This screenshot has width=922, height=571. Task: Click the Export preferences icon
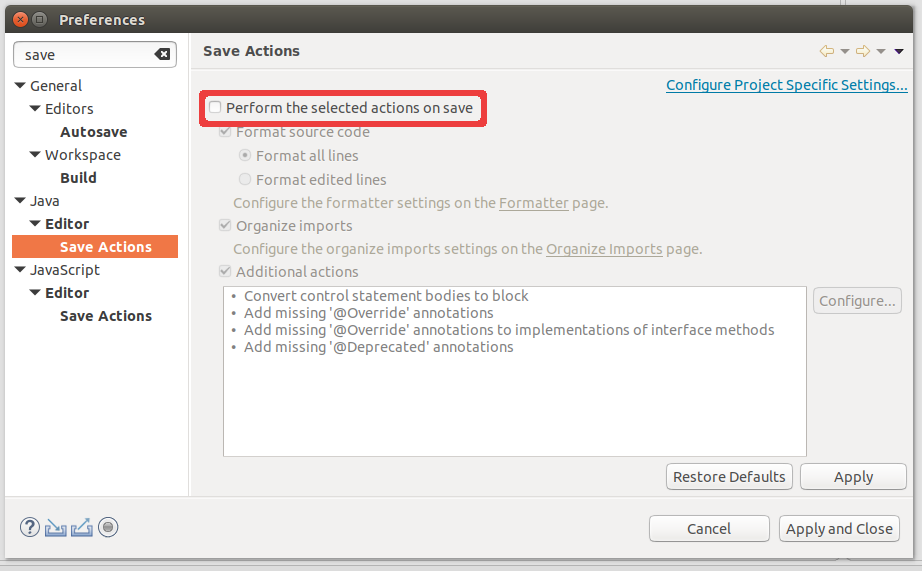(x=82, y=528)
